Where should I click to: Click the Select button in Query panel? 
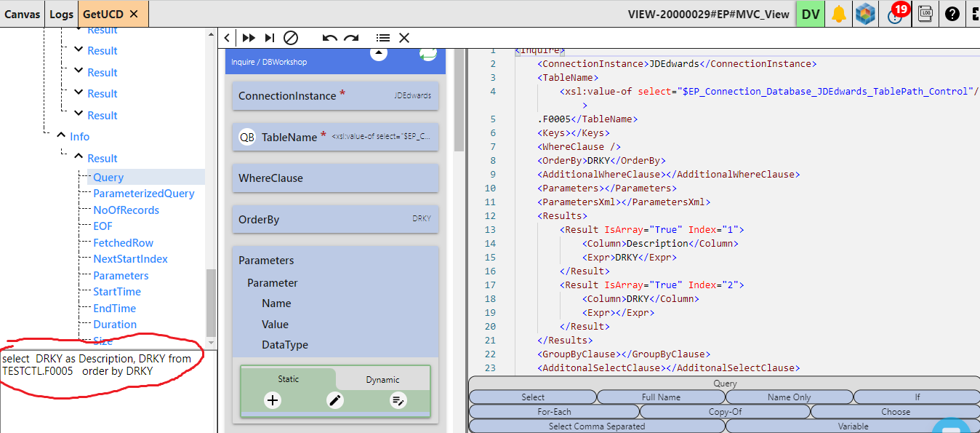(x=532, y=397)
